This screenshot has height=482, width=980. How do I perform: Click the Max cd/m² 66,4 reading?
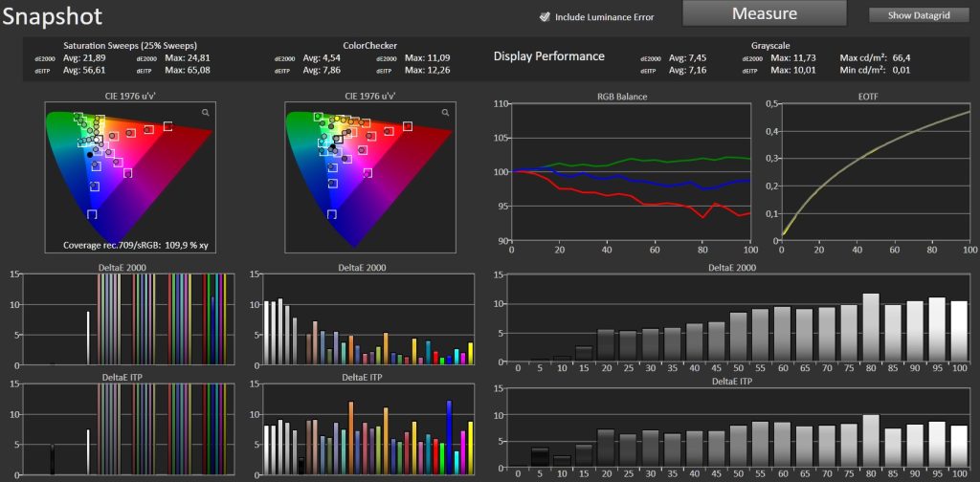[x=875, y=58]
